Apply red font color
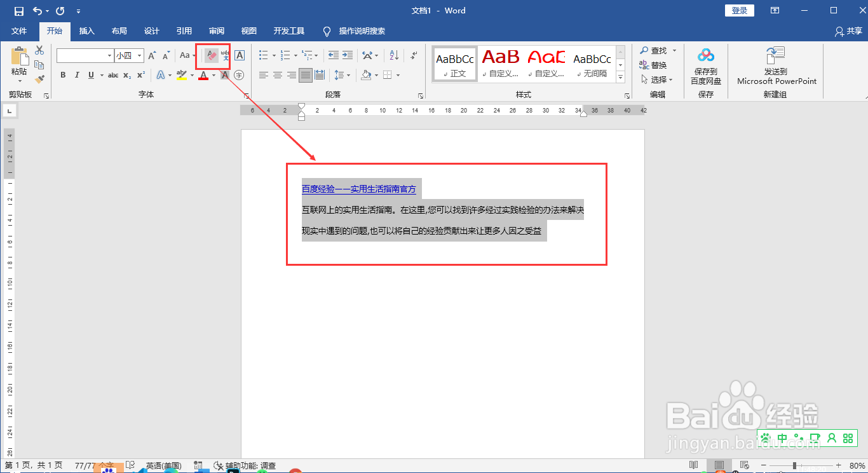The width and height of the screenshot is (868, 473). pos(203,75)
